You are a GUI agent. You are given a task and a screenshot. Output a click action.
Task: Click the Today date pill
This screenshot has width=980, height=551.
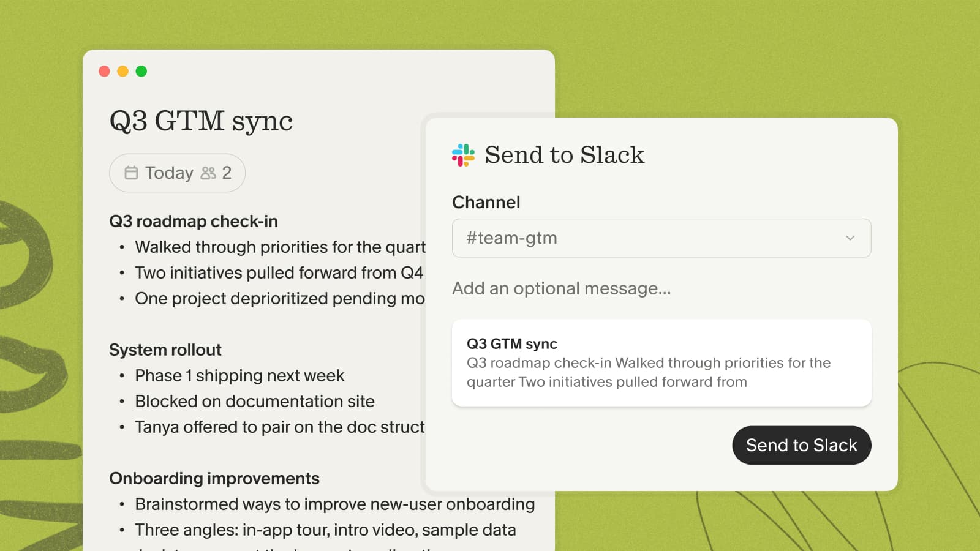click(x=177, y=173)
